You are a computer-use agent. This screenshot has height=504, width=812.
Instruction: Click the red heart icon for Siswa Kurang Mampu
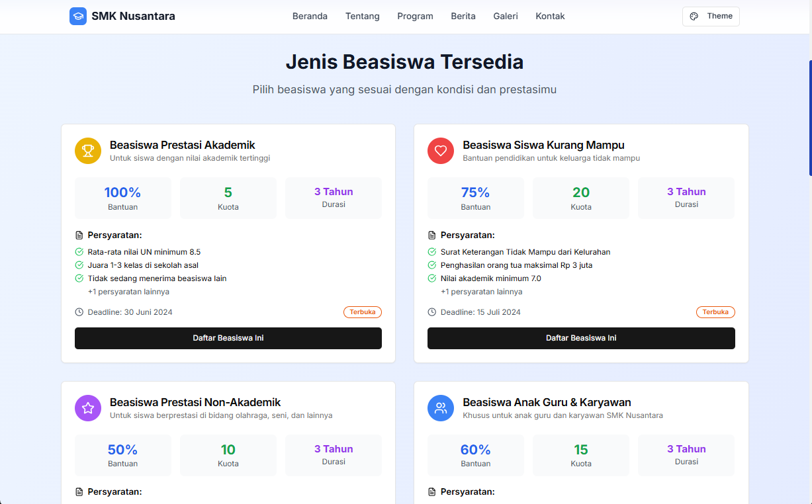441,151
